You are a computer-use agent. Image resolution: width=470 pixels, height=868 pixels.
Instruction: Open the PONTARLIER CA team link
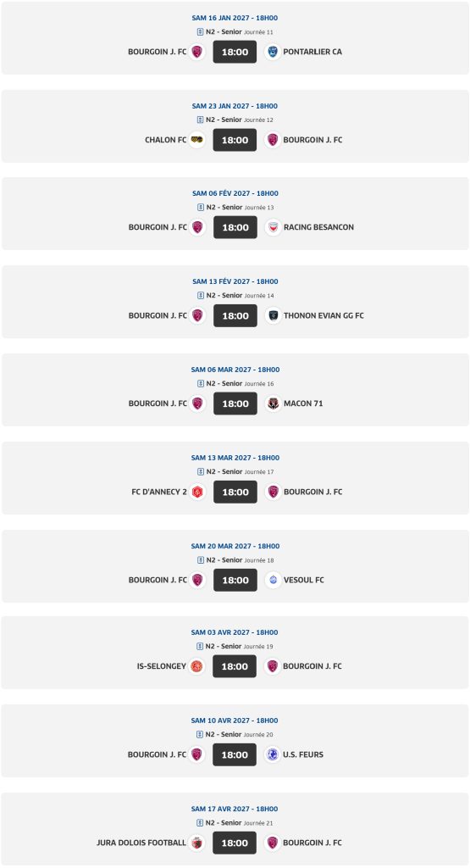coord(312,52)
